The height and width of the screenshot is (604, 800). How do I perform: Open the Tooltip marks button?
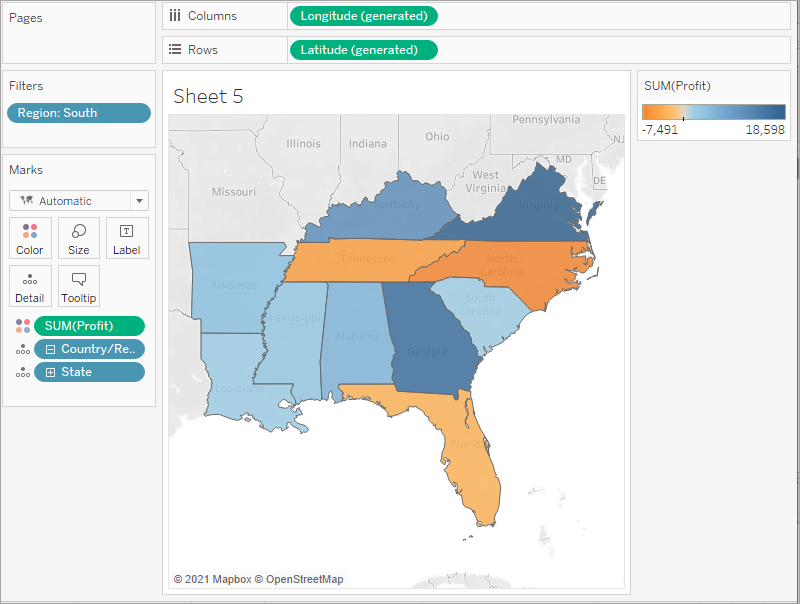click(x=79, y=286)
